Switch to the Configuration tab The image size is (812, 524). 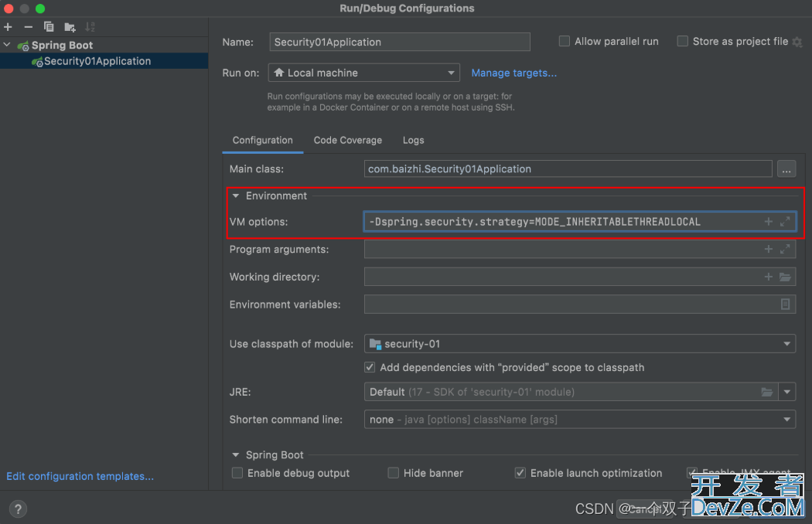click(263, 141)
